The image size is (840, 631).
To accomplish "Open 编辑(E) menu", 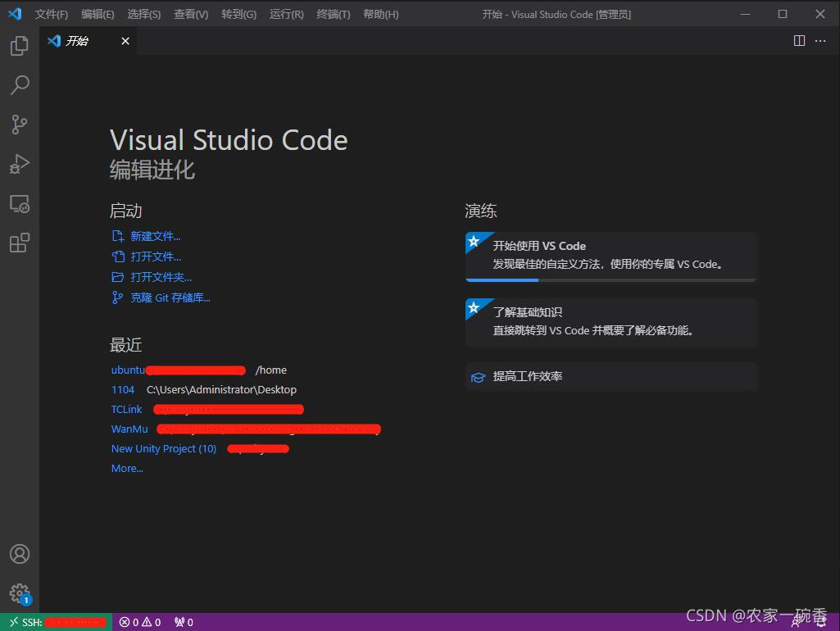I will tap(98, 15).
